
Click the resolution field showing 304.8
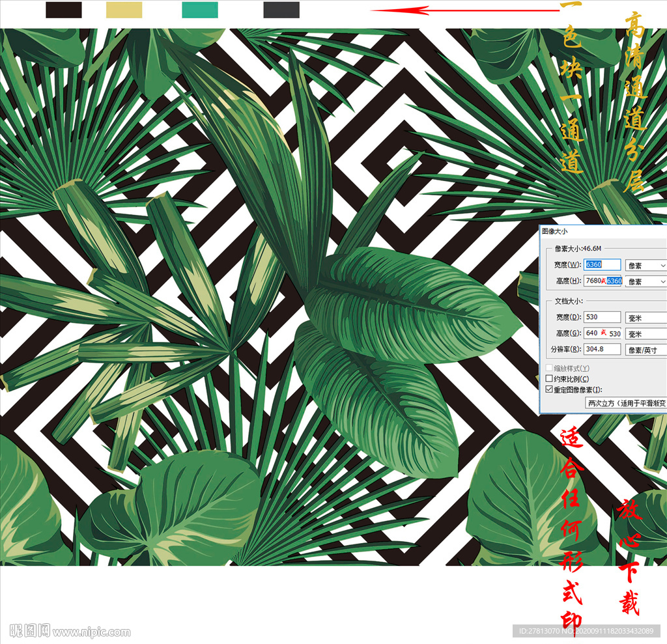[x=602, y=349]
